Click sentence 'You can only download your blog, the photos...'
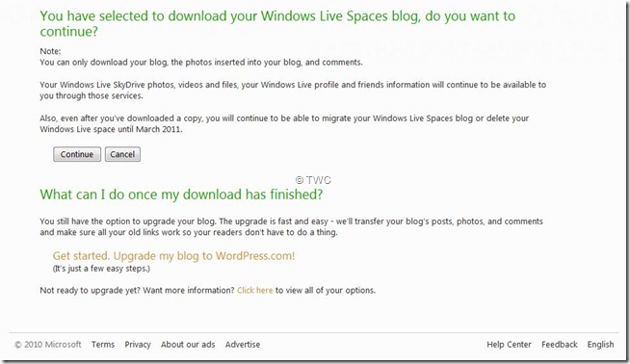 point(201,63)
